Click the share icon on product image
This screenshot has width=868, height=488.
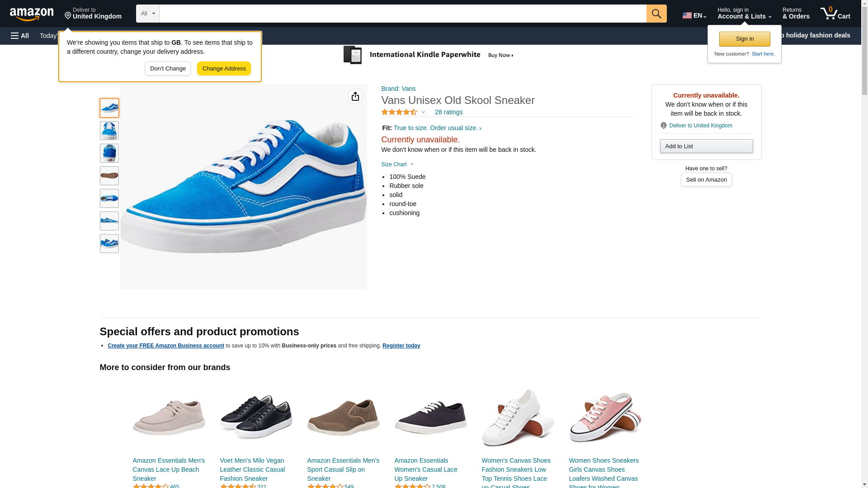click(355, 96)
